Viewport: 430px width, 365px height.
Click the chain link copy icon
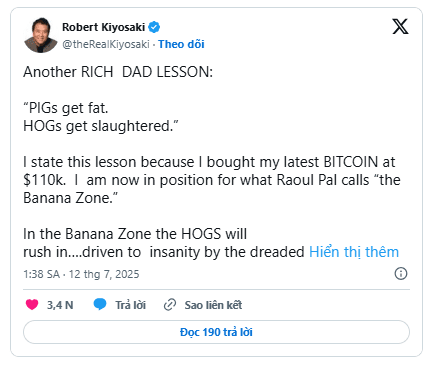[x=170, y=305]
